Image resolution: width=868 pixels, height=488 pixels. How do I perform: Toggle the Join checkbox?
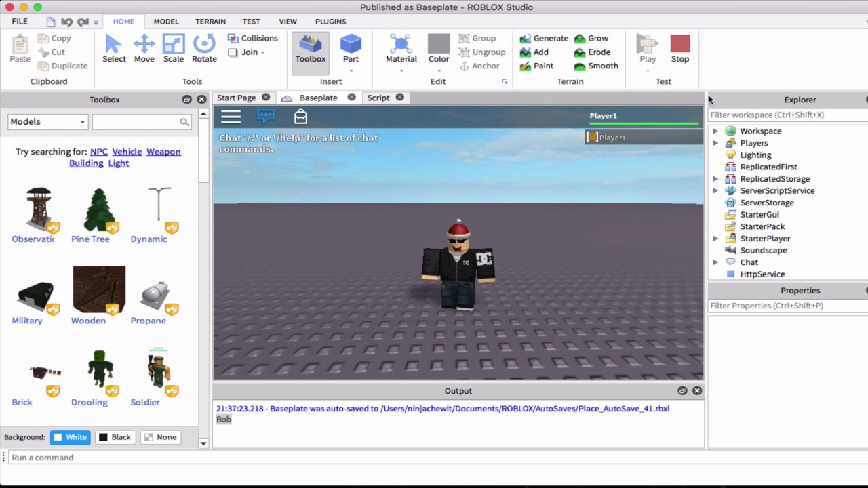pyautogui.click(x=233, y=52)
